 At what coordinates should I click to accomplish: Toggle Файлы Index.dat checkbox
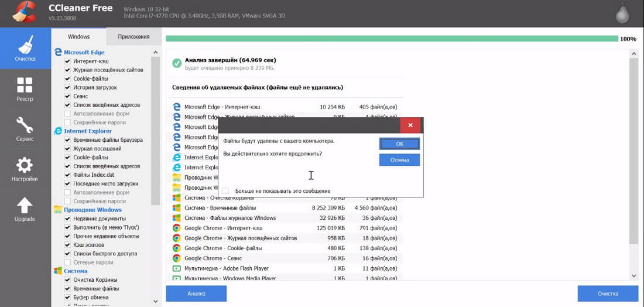click(x=67, y=175)
